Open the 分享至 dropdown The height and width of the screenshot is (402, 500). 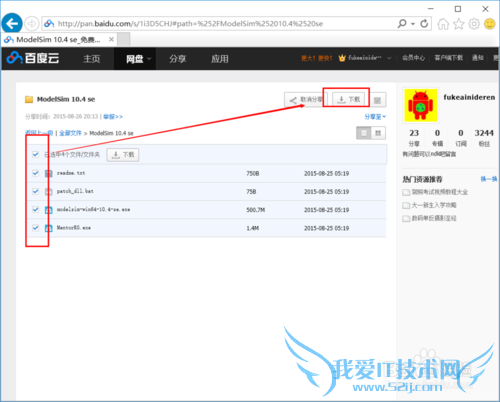point(375,117)
